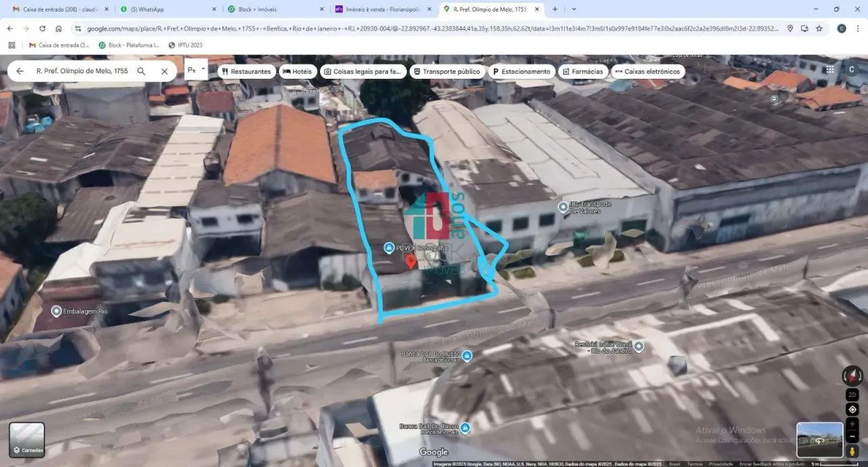Toggle the 2D view button
The width and height of the screenshot is (868, 467).
pos(852,395)
